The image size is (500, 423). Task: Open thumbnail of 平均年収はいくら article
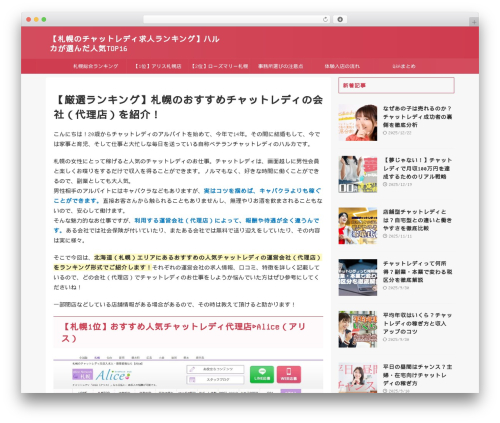click(x=358, y=329)
